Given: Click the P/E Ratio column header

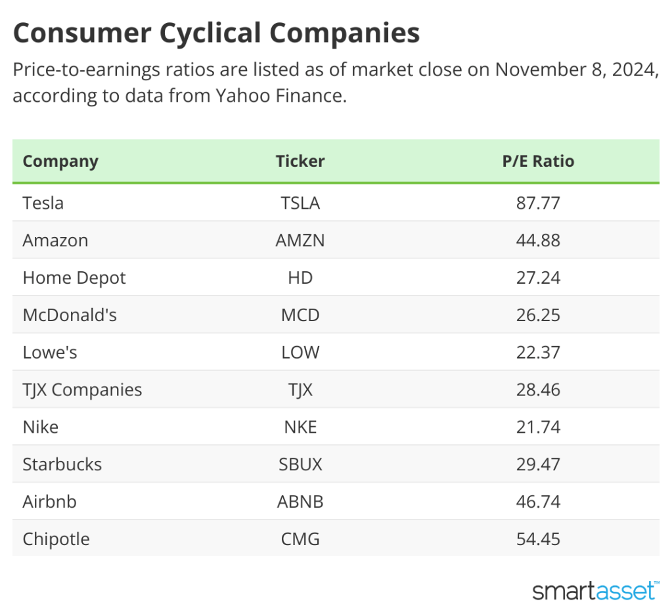Looking at the screenshot, I should pyautogui.click(x=538, y=162).
